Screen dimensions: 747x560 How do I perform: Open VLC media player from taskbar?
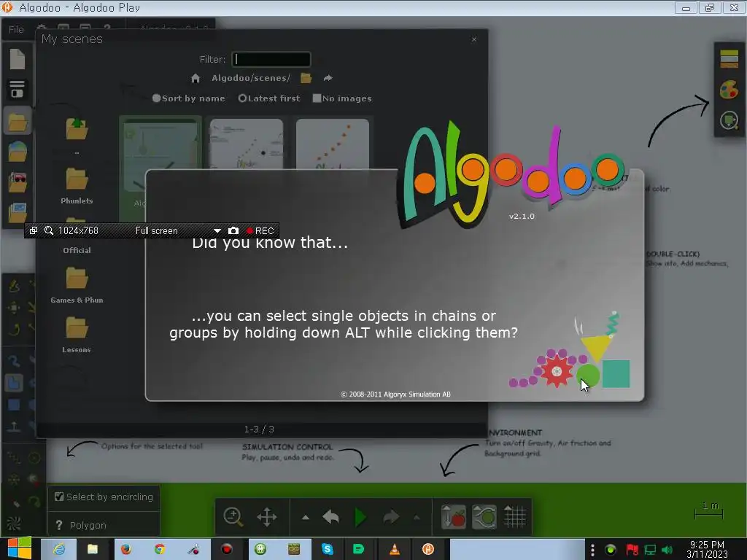pos(395,549)
